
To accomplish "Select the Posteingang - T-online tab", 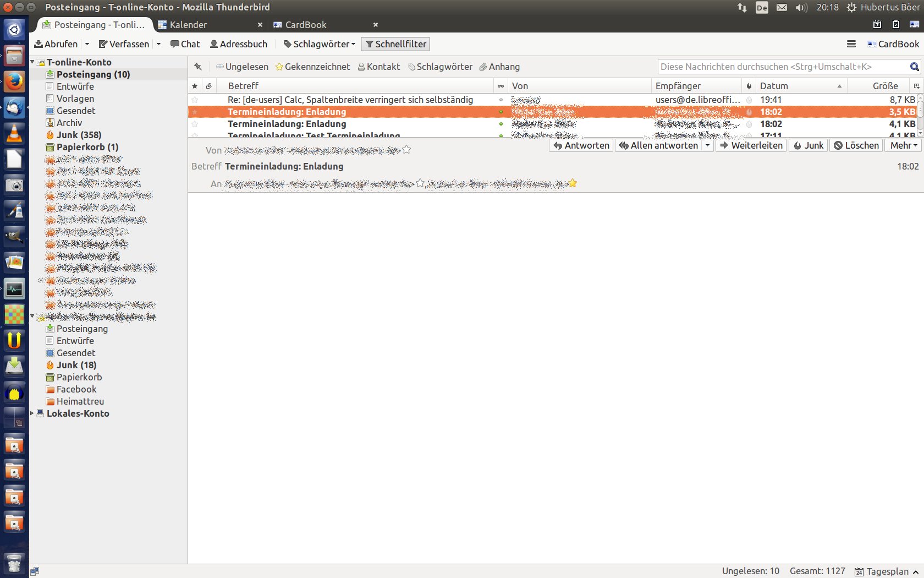I will [x=94, y=25].
